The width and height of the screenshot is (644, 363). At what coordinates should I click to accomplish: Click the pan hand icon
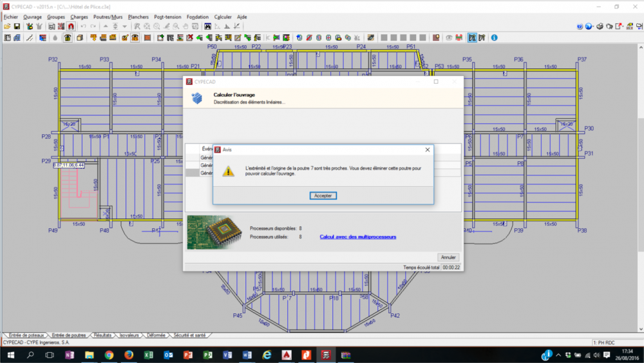tap(185, 26)
